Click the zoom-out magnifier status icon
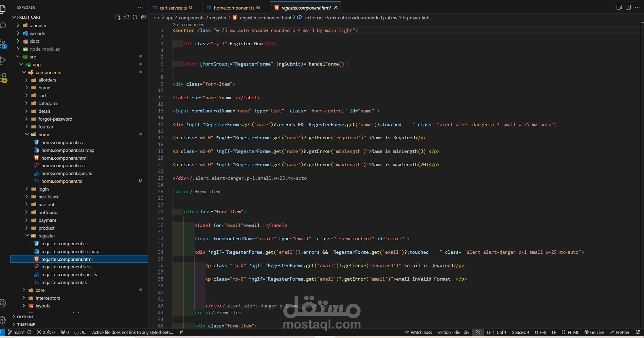The height and width of the screenshot is (338, 644). click(x=478, y=332)
